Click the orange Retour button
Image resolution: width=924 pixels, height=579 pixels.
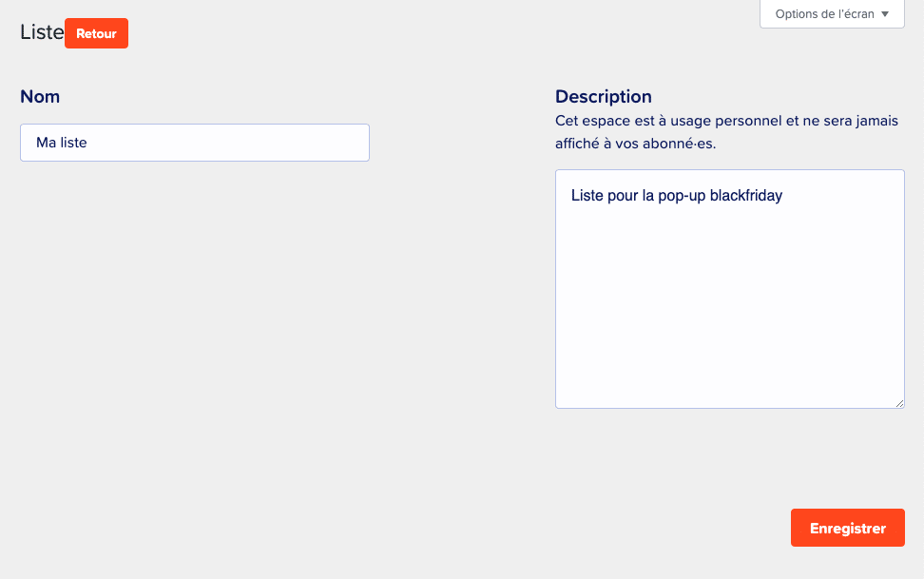(96, 33)
